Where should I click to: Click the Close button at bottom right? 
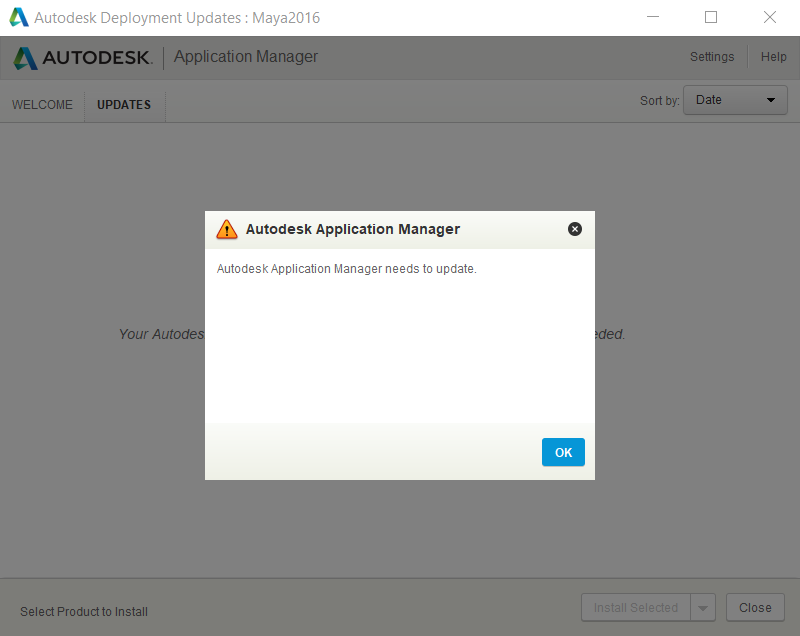coord(755,607)
